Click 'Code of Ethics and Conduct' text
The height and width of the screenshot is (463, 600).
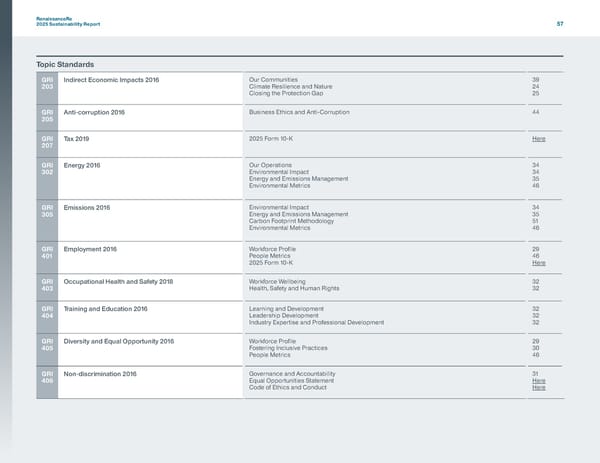pos(288,388)
